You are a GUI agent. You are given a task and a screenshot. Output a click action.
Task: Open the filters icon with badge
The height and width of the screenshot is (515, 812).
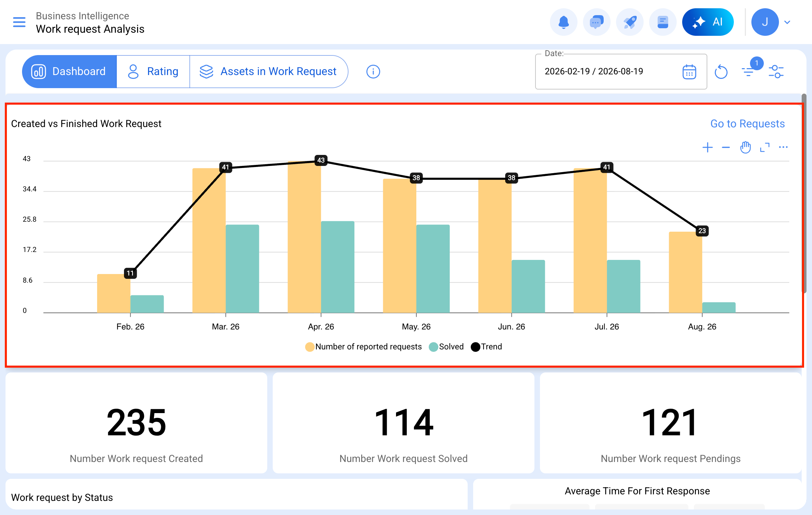748,72
